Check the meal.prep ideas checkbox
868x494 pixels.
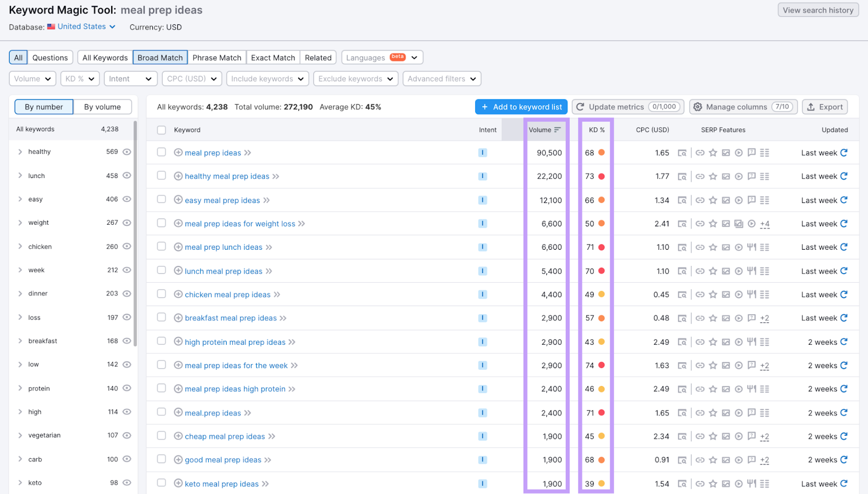point(161,412)
